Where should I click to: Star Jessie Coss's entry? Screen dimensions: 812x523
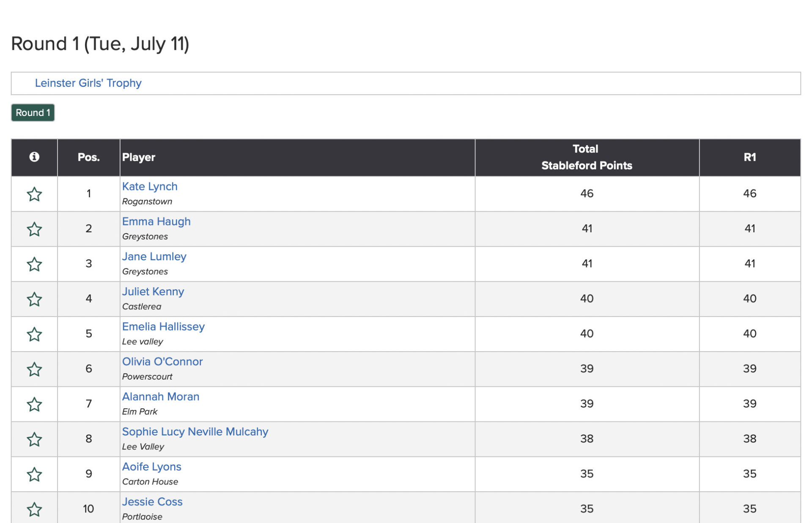click(x=34, y=510)
